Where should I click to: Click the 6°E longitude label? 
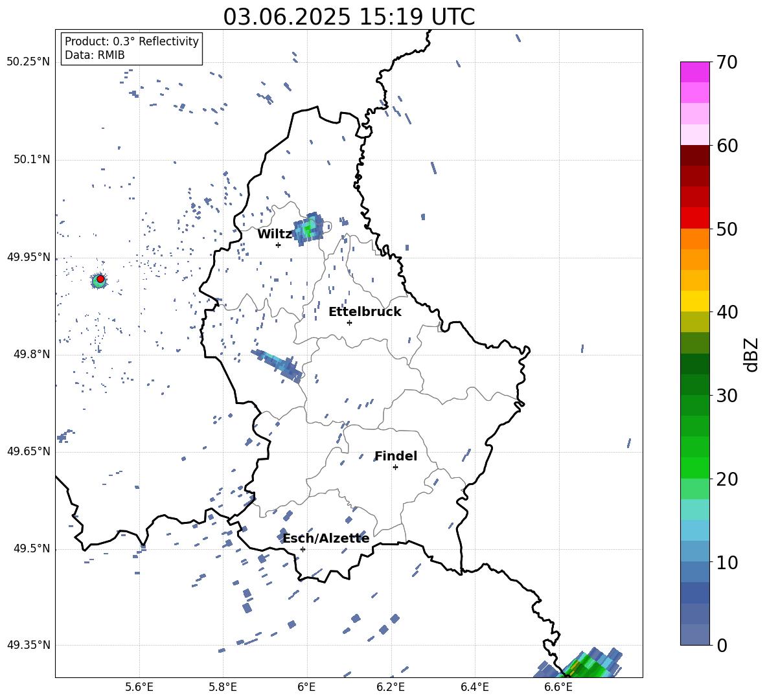(x=306, y=688)
